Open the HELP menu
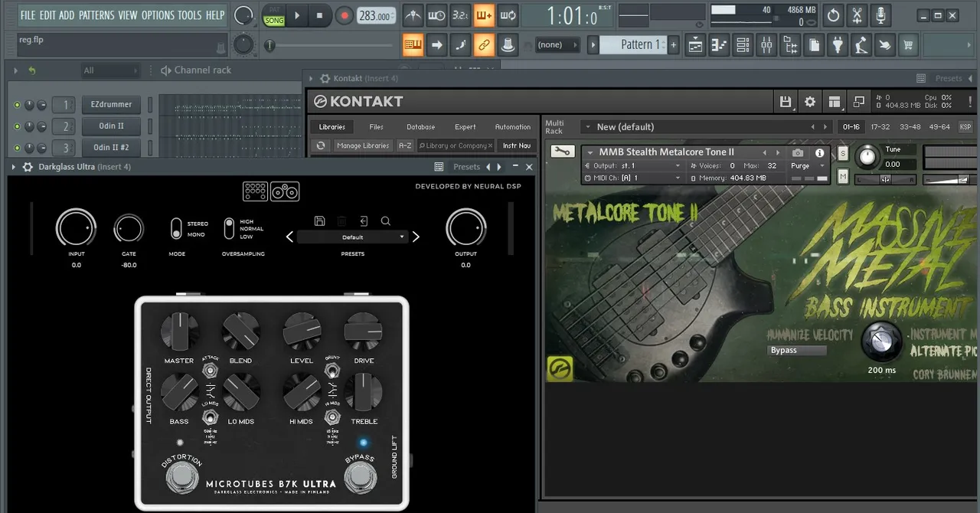Viewport: 980px width, 513px height. pyautogui.click(x=215, y=15)
